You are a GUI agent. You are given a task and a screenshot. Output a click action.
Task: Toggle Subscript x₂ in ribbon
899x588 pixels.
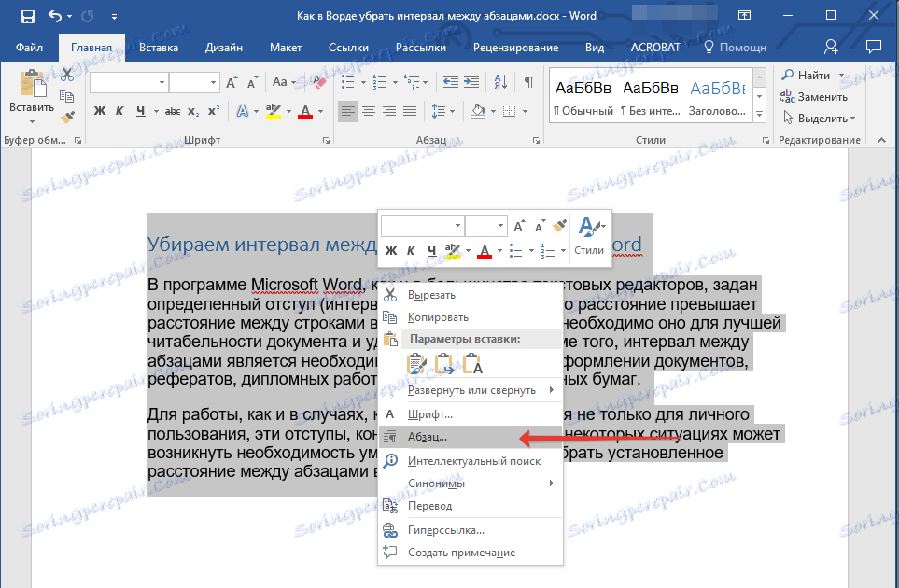tap(194, 111)
